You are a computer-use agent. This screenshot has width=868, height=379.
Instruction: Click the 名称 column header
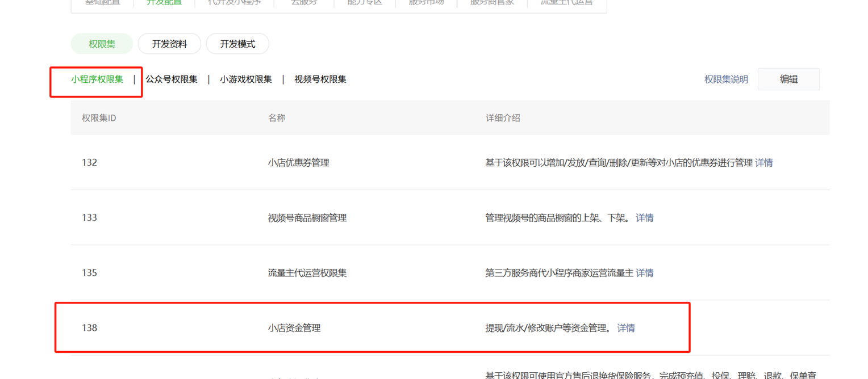tap(277, 118)
